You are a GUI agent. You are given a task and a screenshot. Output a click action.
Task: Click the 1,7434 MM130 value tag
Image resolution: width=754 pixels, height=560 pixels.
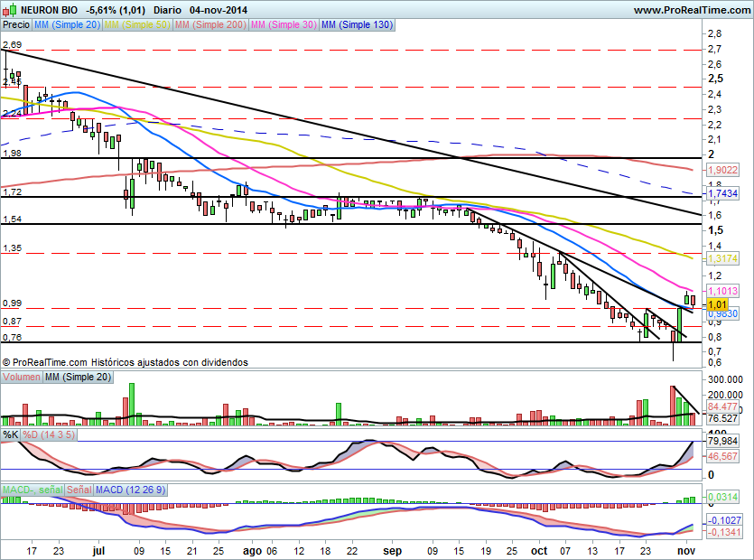(722, 193)
